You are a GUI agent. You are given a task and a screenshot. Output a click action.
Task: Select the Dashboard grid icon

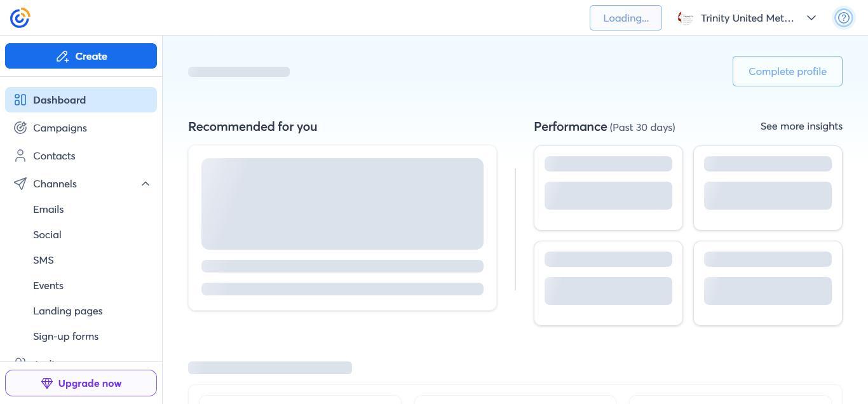click(x=20, y=100)
